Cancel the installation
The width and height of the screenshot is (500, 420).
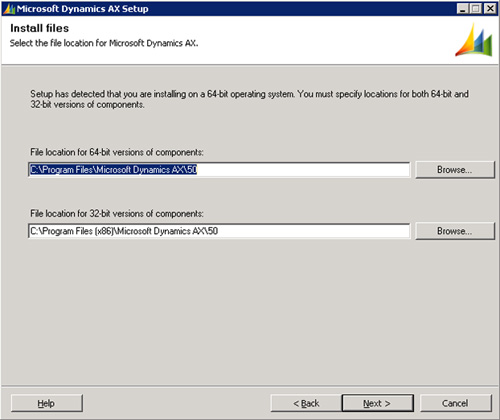455,403
